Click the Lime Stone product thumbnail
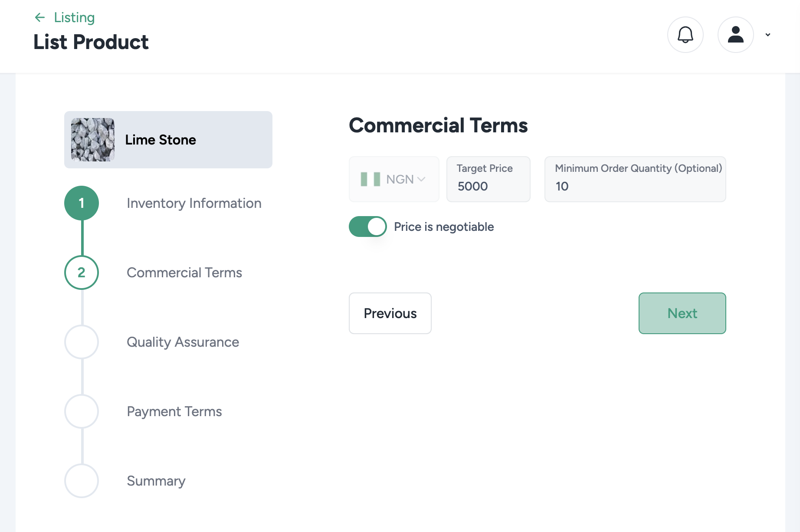The height and width of the screenshot is (532, 800). 93,140
